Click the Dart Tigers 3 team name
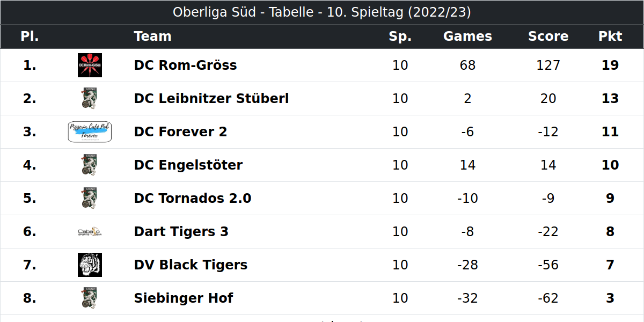This screenshot has height=322, width=644. pyautogui.click(x=181, y=231)
